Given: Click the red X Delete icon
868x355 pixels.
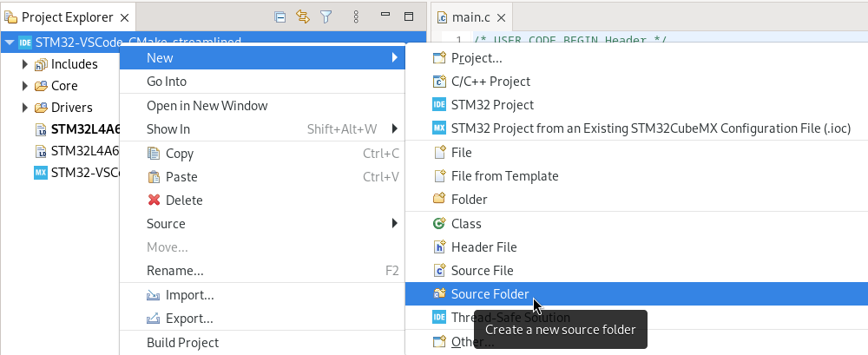Looking at the screenshot, I should click(154, 200).
